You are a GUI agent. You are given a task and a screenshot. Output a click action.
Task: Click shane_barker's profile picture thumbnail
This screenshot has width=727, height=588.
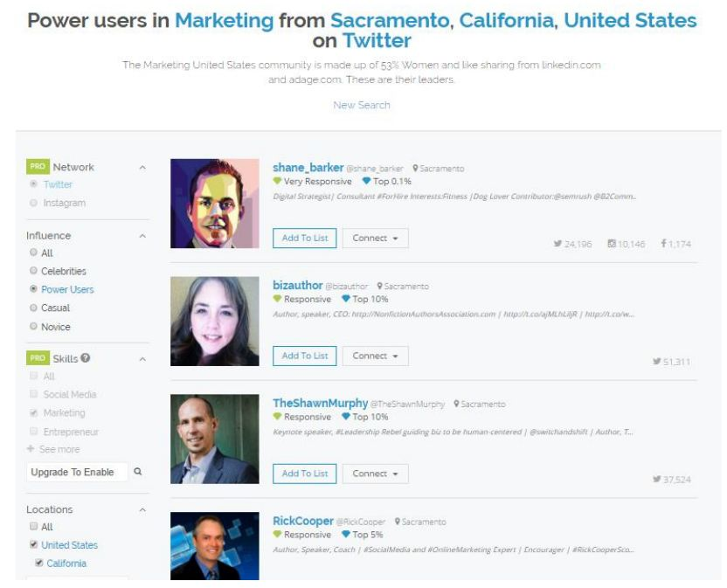[x=214, y=204]
